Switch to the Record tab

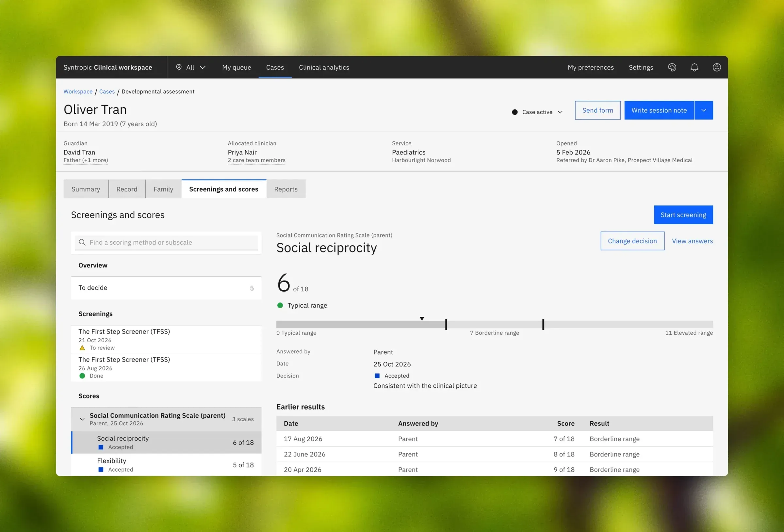click(127, 189)
